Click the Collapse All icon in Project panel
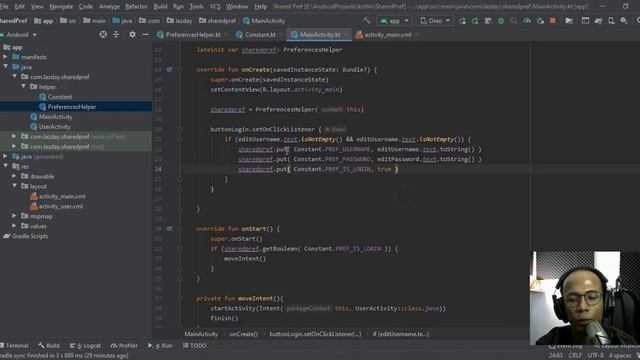The height and width of the screenshot is (360, 640). tap(116, 35)
